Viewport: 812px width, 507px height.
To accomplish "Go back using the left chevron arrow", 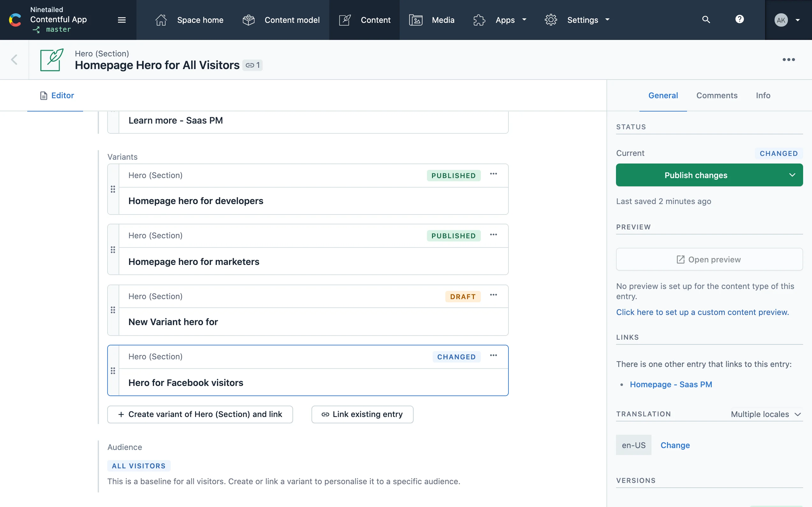I will [x=14, y=60].
